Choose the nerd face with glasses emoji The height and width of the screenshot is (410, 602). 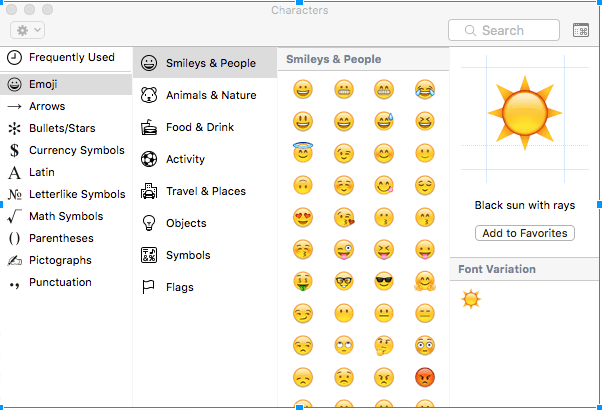tap(344, 281)
